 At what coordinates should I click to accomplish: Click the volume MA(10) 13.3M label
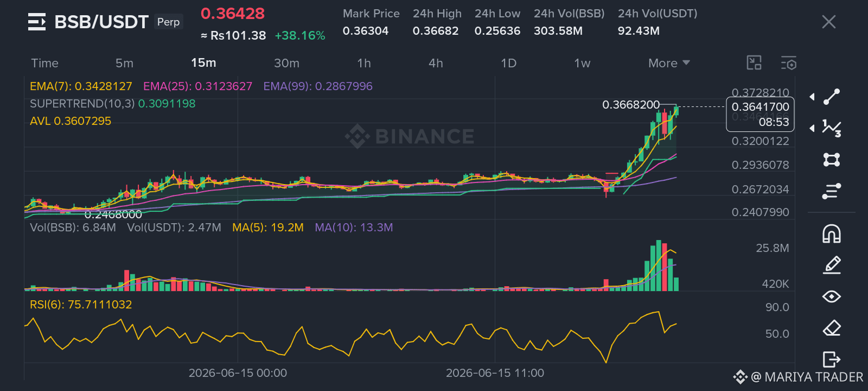[x=354, y=228]
